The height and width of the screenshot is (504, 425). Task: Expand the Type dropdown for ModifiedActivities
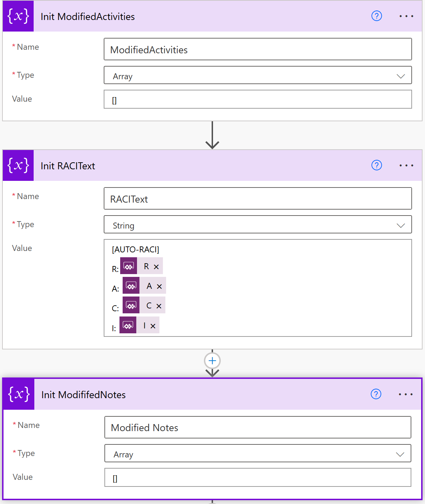[400, 76]
